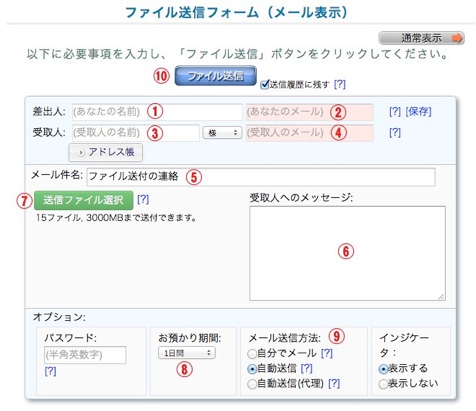Select the 自動送信(代理) radio option
Image resolution: width=476 pixels, height=411 pixels.
pyautogui.click(x=252, y=384)
